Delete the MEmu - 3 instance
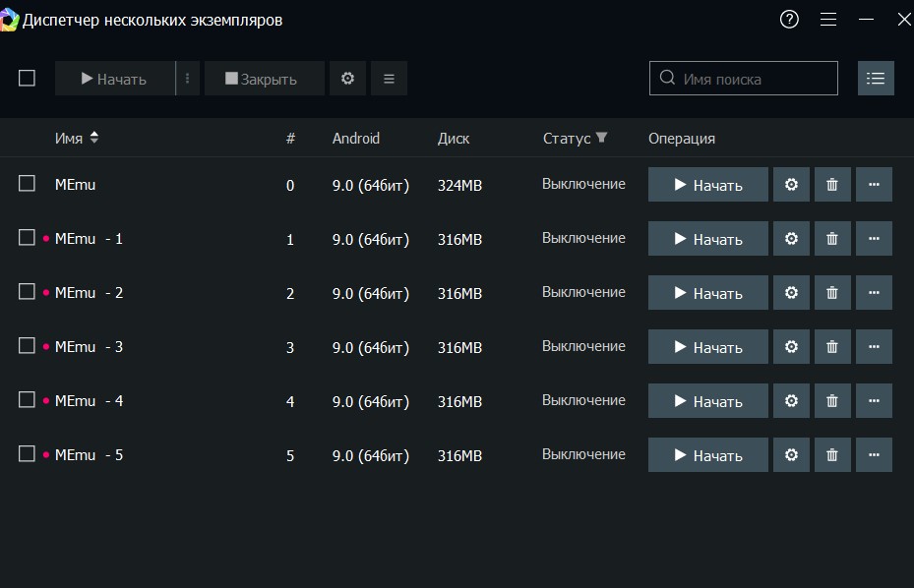The width and height of the screenshot is (914, 588). [832, 347]
